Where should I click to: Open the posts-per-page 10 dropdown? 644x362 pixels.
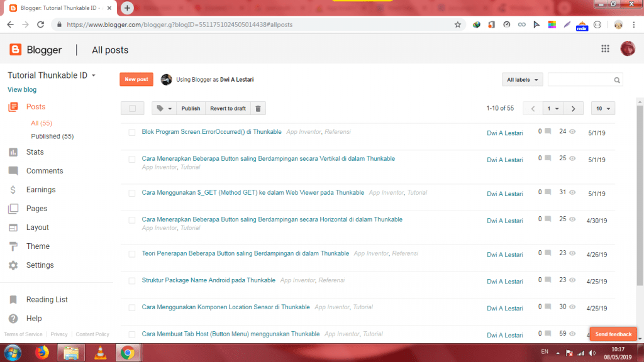pos(603,108)
